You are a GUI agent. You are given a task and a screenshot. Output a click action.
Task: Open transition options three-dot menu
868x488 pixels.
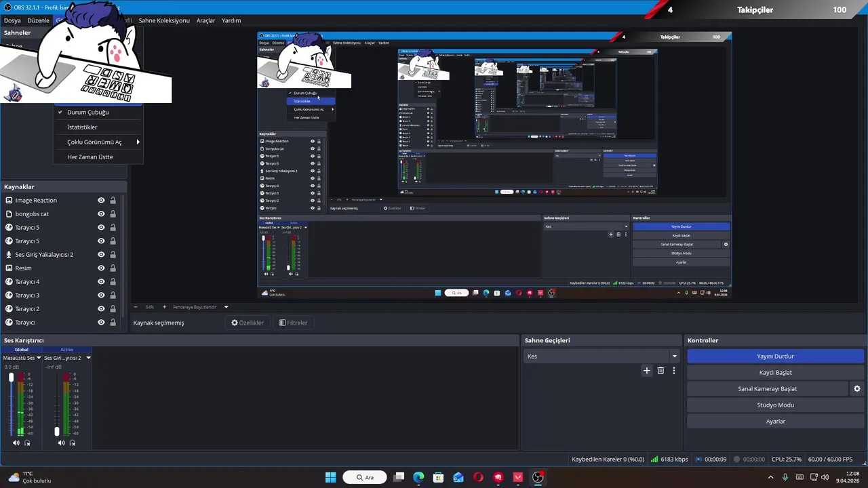coord(674,371)
